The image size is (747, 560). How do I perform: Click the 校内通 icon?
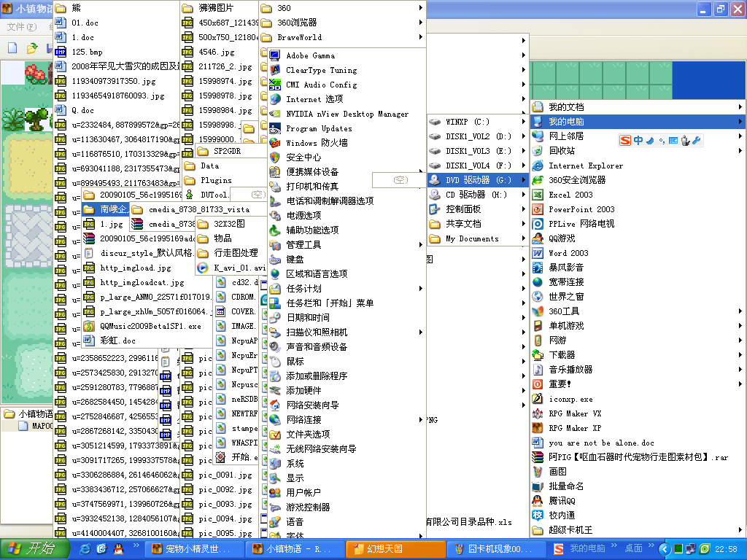point(538,516)
